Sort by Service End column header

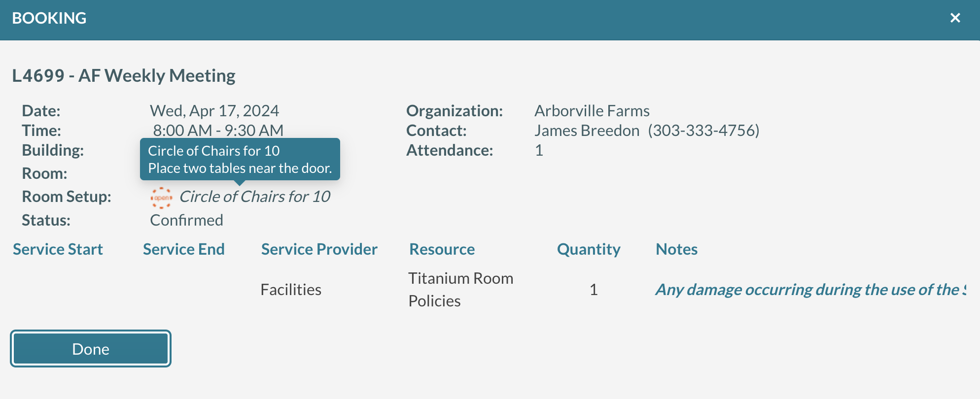(x=183, y=249)
